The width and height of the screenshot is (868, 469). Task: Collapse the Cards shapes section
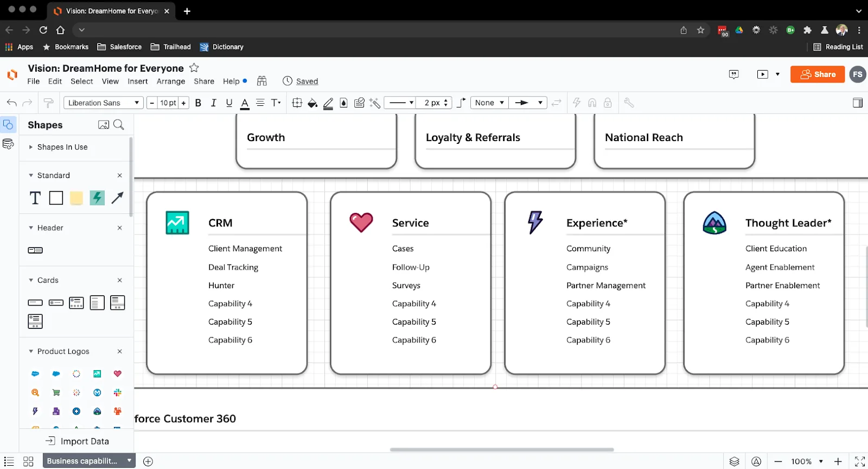tap(31, 280)
